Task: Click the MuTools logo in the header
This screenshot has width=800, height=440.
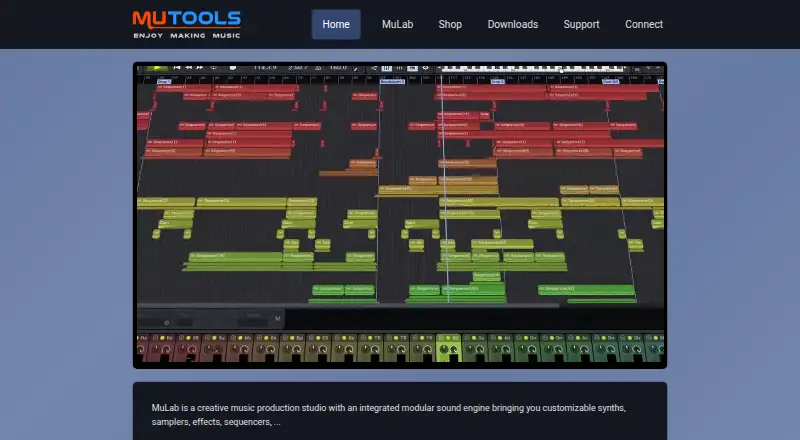Action: pyautogui.click(x=186, y=25)
